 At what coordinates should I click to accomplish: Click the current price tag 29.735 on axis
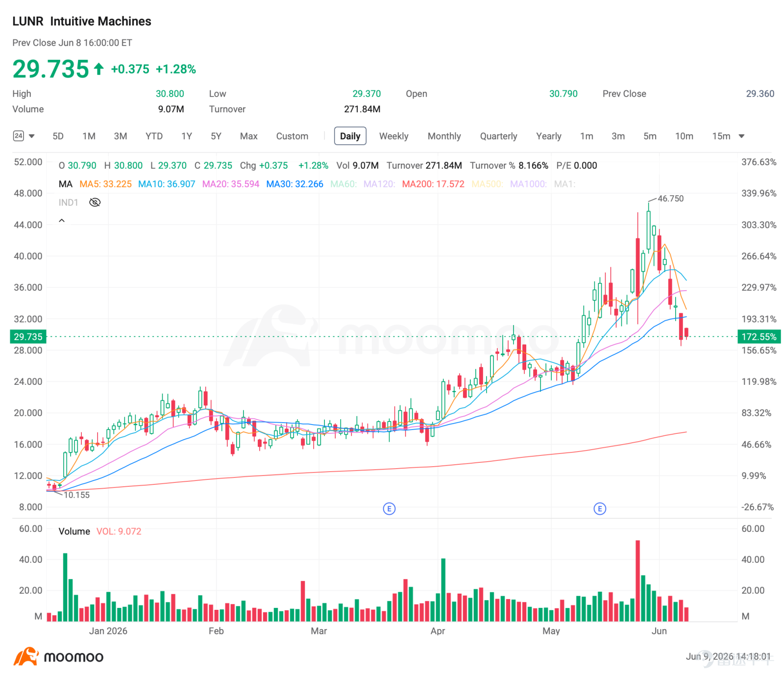coord(28,337)
